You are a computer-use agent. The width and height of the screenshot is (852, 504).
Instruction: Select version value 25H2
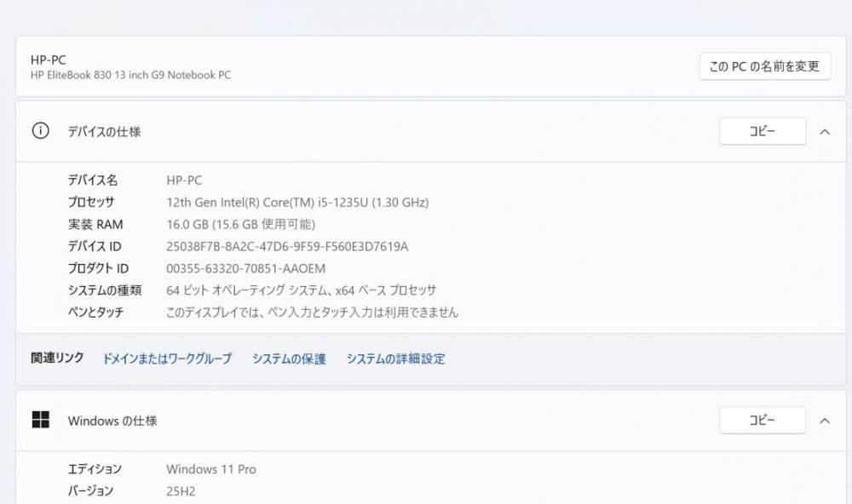[181, 491]
